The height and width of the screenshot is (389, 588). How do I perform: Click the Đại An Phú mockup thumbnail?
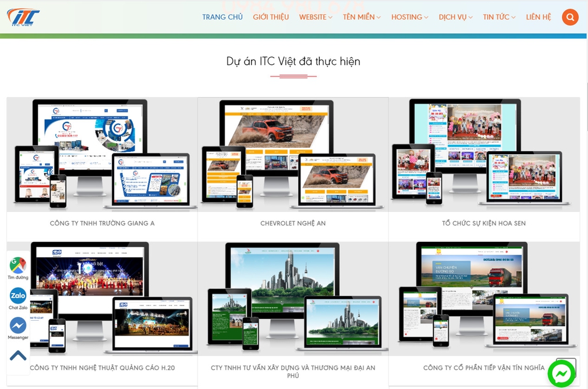(293, 299)
